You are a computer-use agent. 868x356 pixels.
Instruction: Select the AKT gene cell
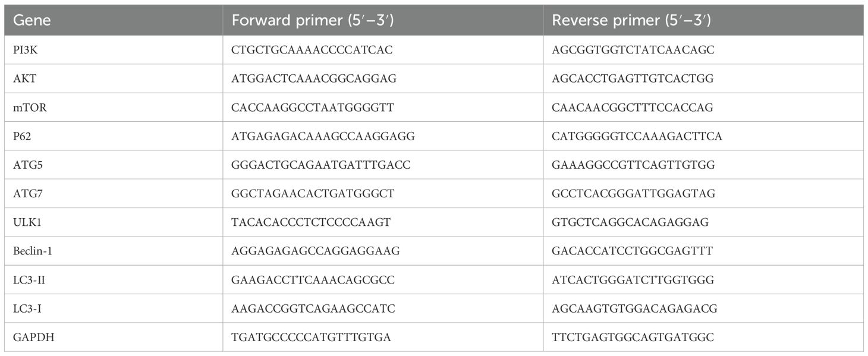(24, 78)
